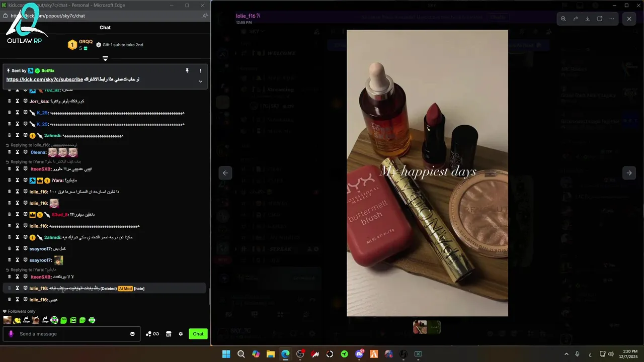Viewport: 644px width, 362px height.
Task: Click the chat scrollbar thumb
Action: [x=209, y=297]
